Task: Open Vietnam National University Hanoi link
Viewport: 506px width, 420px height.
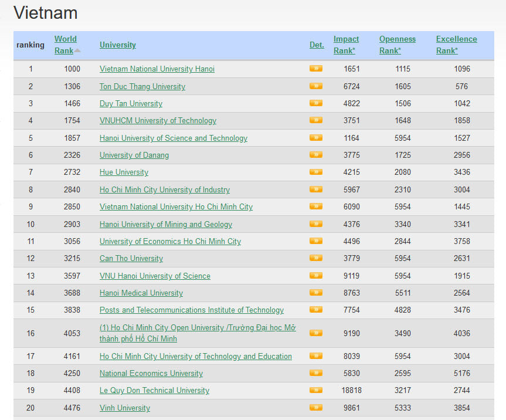Action: pyautogui.click(x=157, y=69)
